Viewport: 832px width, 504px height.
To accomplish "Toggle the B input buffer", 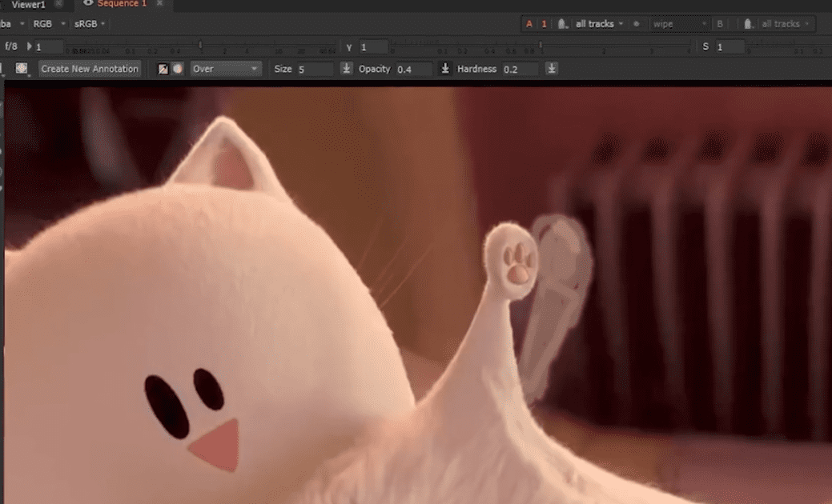I will coord(720,24).
